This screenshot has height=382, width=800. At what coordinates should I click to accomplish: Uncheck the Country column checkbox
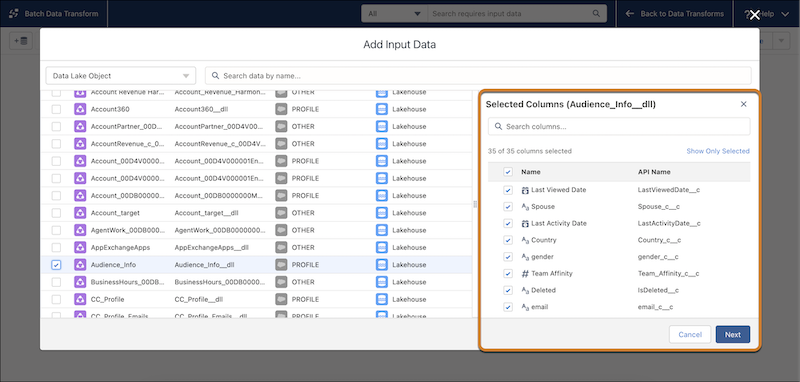[508, 240]
